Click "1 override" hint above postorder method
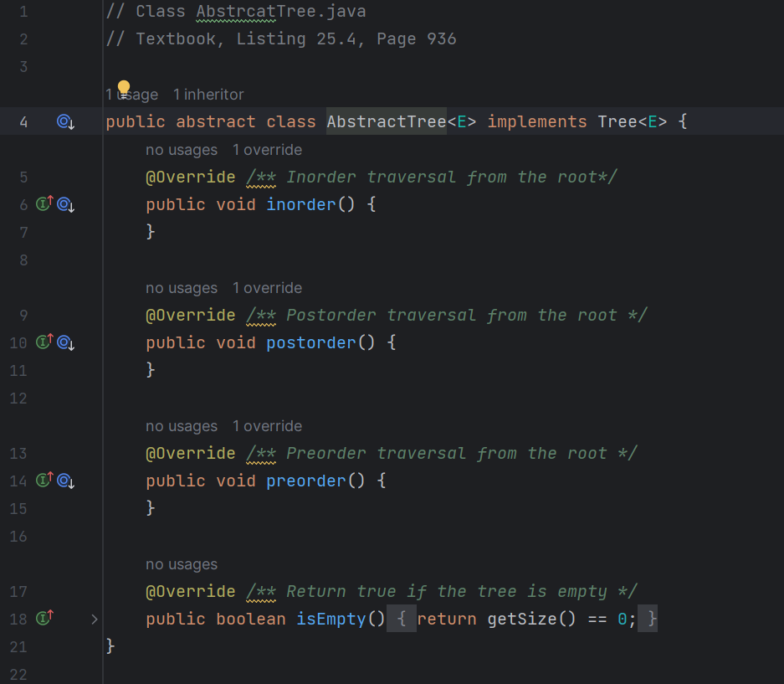Screen dimensions: 784x684 pos(267,287)
